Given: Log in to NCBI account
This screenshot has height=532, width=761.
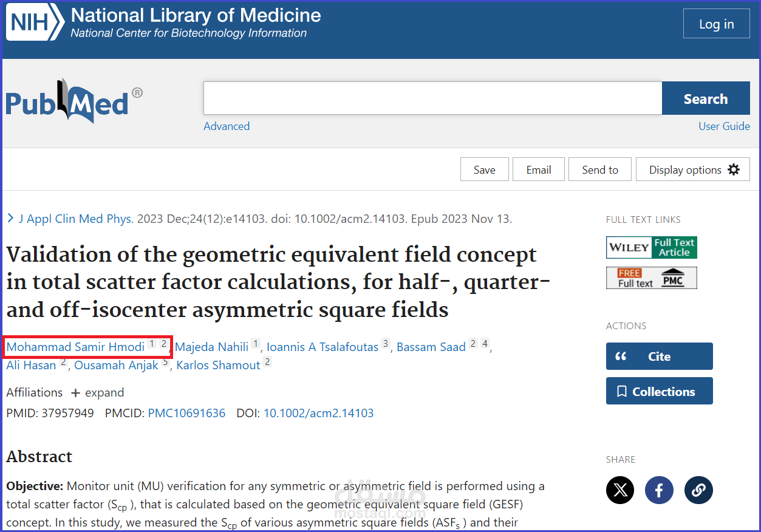Looking at the screenshot, I should 716,24.
